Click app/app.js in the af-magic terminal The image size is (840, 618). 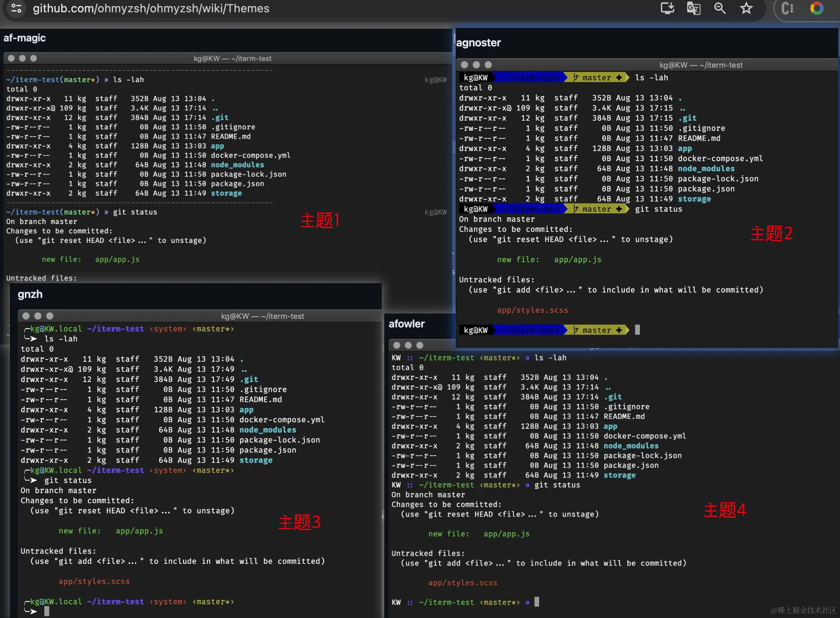click(117, 259)
